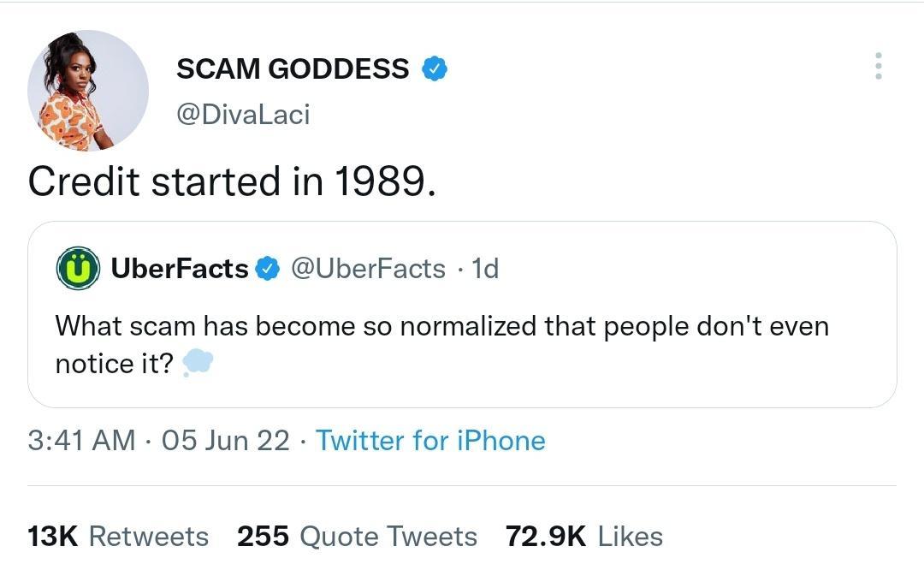Image resolution: width=924 pixels, height=570 pixels.
Task: Open the 72.9K Likes list
Action: click(x=586, y=537)
